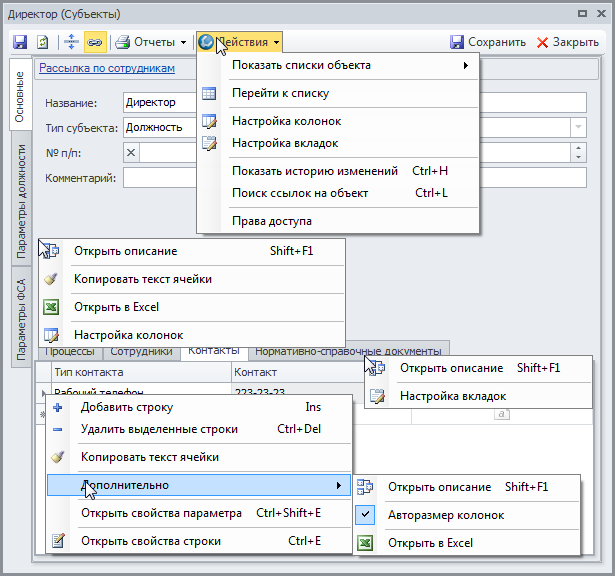
Task: Open the Рассылка по сотрудникам link
Action: tap(107, 68)
